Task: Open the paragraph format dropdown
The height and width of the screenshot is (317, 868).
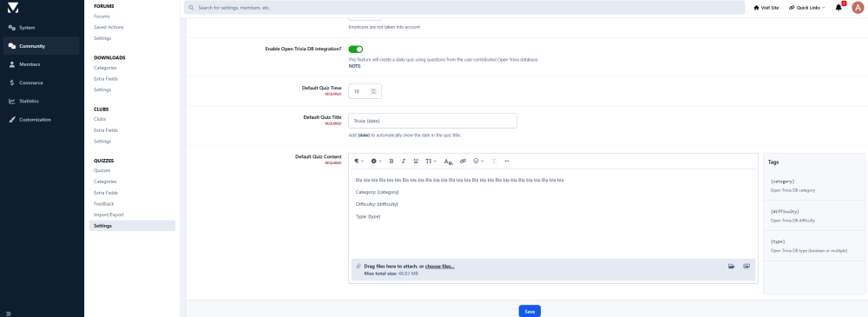Action: click(359, 162)
